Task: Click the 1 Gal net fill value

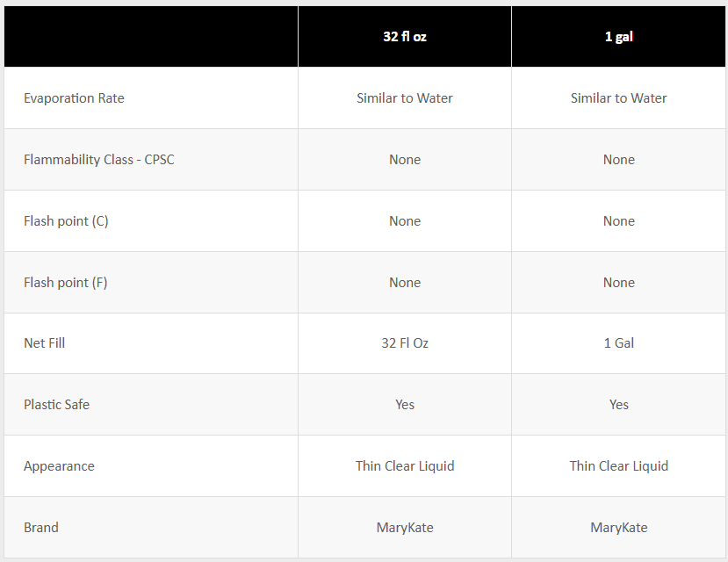Action: tap(619, 343)
